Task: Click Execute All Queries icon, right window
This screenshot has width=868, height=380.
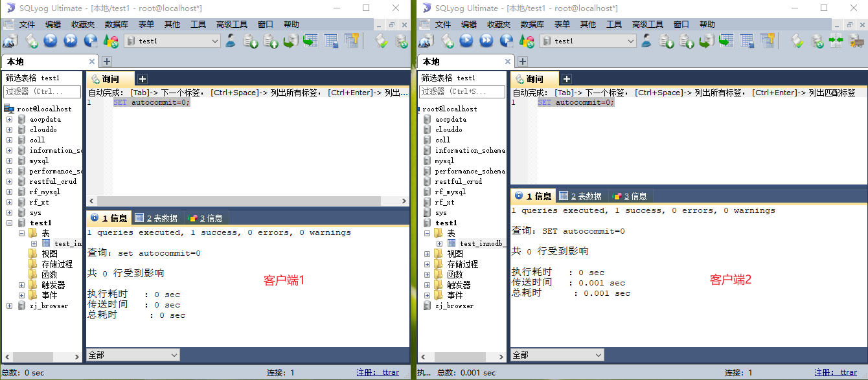Action: 486,41
